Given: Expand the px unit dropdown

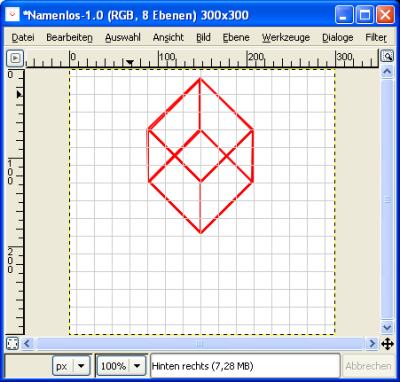Looking at the screenshot, I should (x=72, y=366).
